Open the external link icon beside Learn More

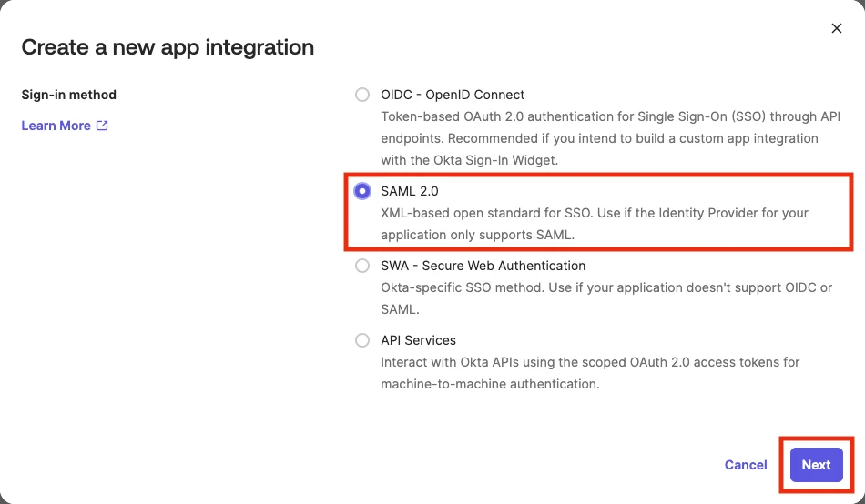(102, 126)
